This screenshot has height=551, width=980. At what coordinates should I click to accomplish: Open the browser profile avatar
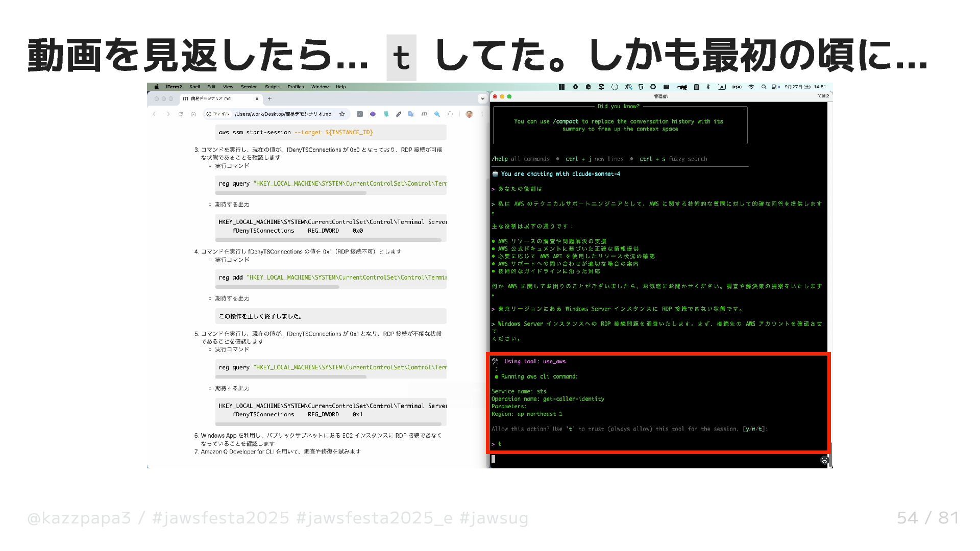(x=469, y=114)
